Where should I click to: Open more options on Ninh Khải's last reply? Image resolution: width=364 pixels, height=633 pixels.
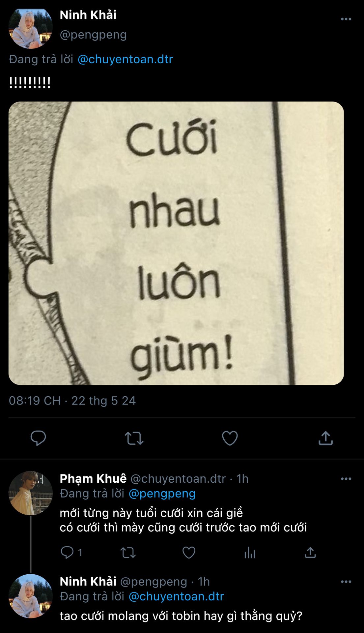pos(346,582)
